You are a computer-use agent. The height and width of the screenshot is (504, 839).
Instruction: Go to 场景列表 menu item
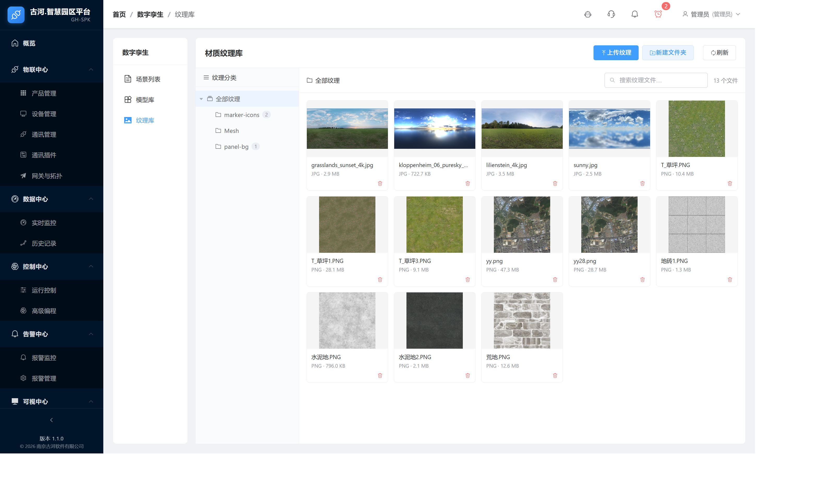[x=148, y=79]
